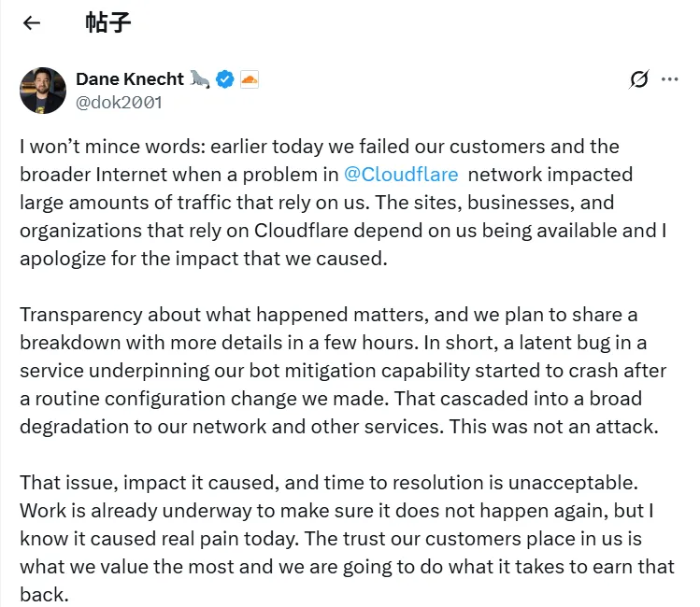The height and width of the screenshot is (607, 700).
Task: Click the final word "back." of the post
Action: pos(44,596)
